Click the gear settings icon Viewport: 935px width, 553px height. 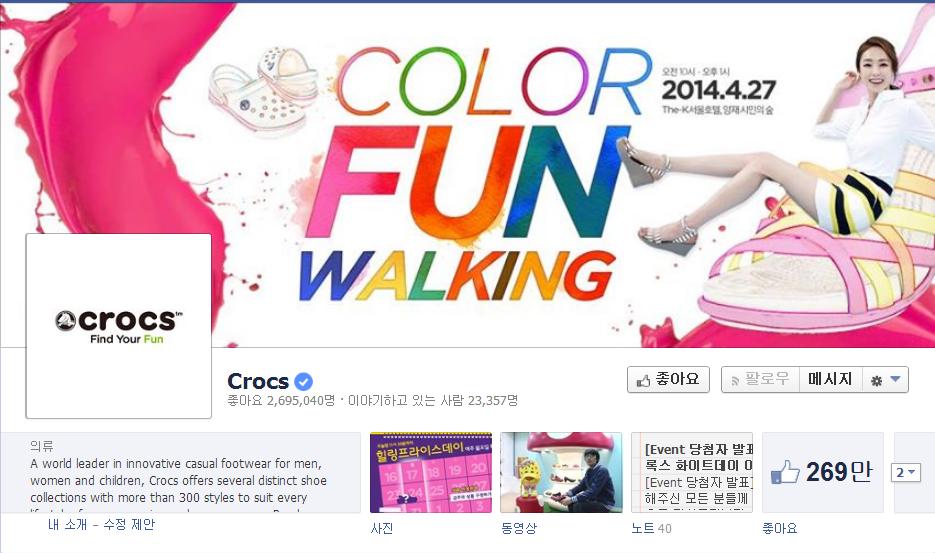coord(876,381)
